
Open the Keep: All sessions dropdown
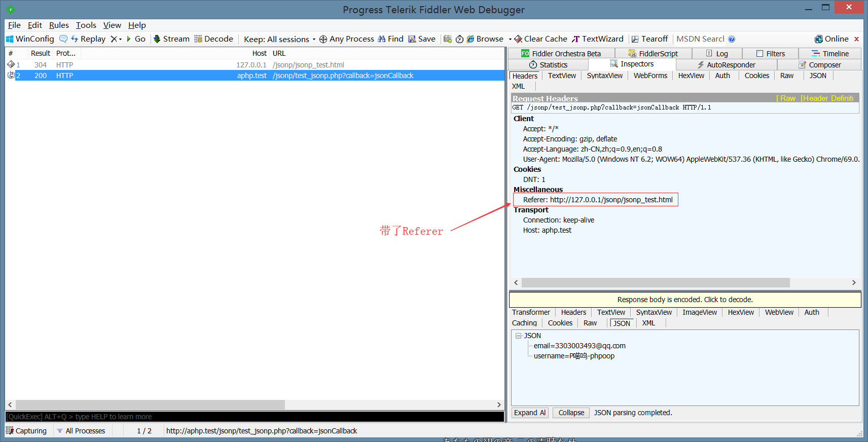click(279, 39)
